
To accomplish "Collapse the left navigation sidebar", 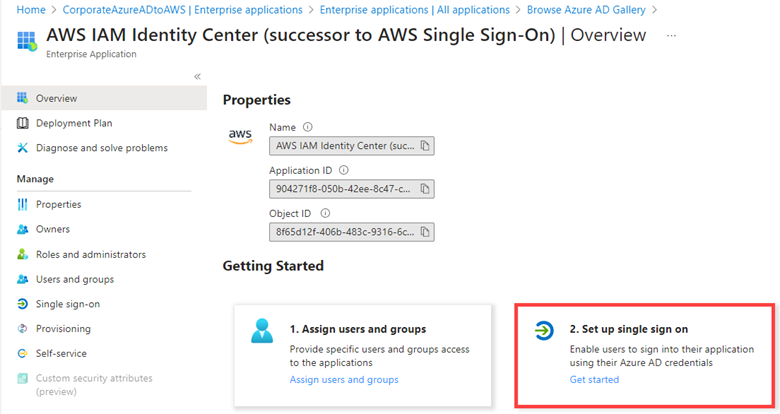I will tap(197, 76).
